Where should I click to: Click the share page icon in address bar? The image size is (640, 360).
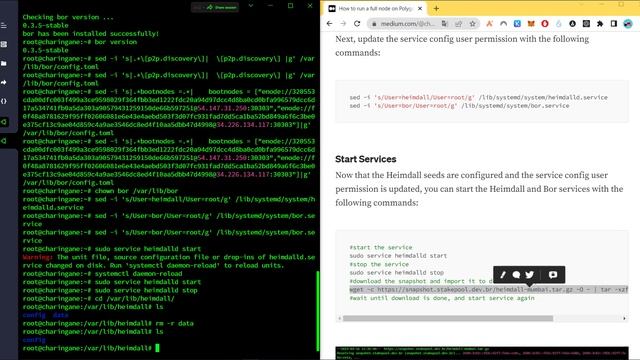click(x=458, y=24)
